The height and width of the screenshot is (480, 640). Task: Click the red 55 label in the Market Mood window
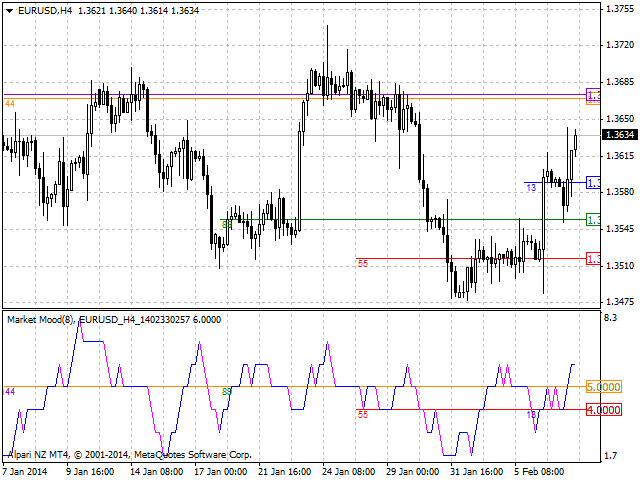(x=363, y=415)
